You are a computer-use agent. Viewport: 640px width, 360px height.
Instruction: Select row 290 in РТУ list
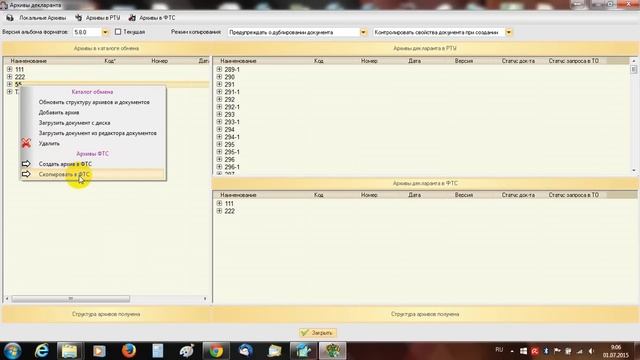pyautogui.click(x=229, y=77)
